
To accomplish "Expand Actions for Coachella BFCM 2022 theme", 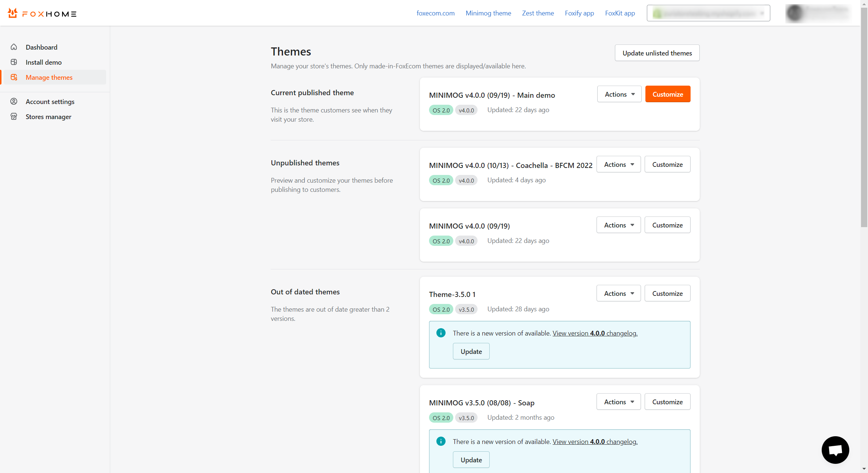I will tap(619, 164).
